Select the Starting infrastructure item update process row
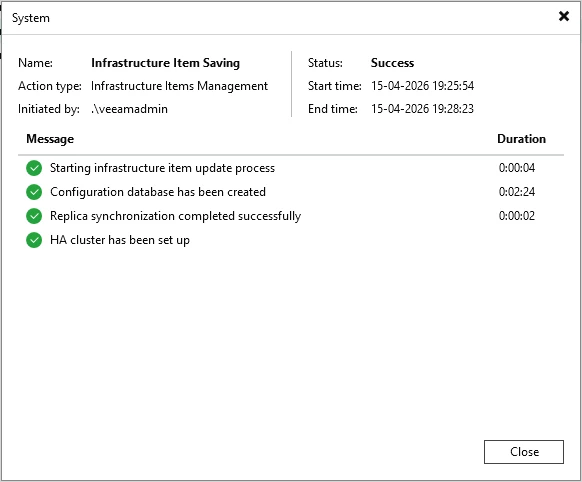 (291, 168)
